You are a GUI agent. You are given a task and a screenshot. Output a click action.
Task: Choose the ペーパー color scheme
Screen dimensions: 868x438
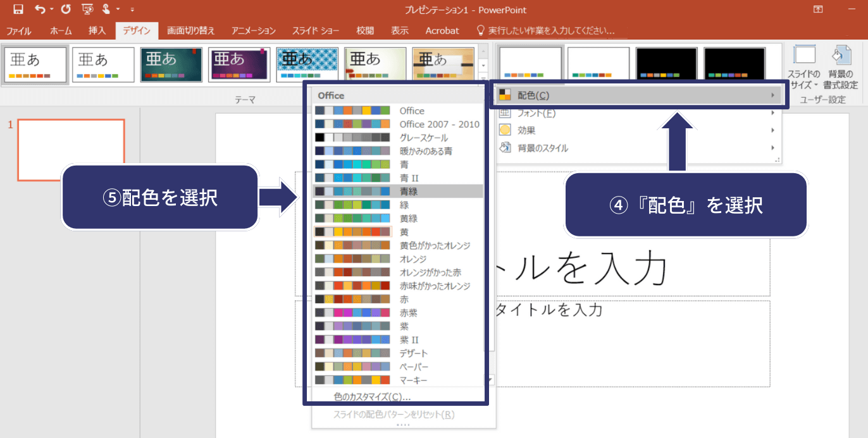point(399,367)
